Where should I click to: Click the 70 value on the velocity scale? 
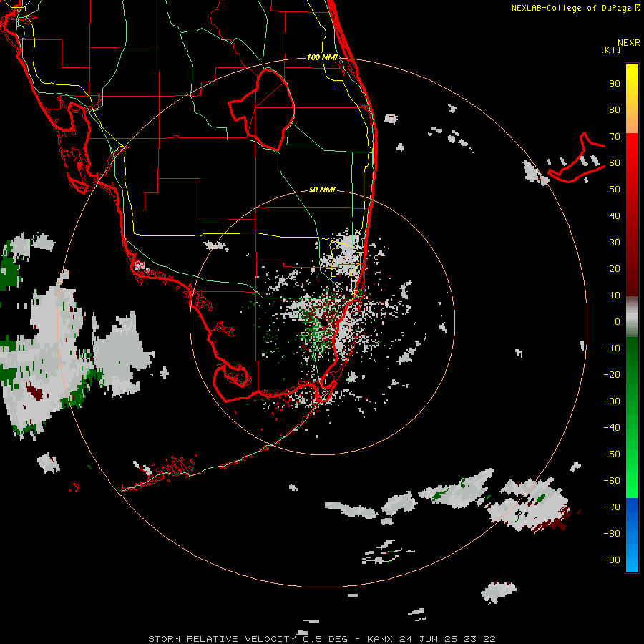point(615,137)
